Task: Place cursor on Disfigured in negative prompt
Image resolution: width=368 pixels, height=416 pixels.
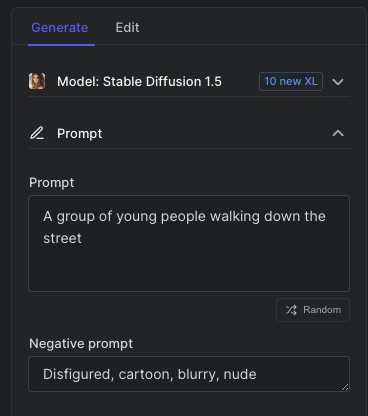Action: [77, 374]
